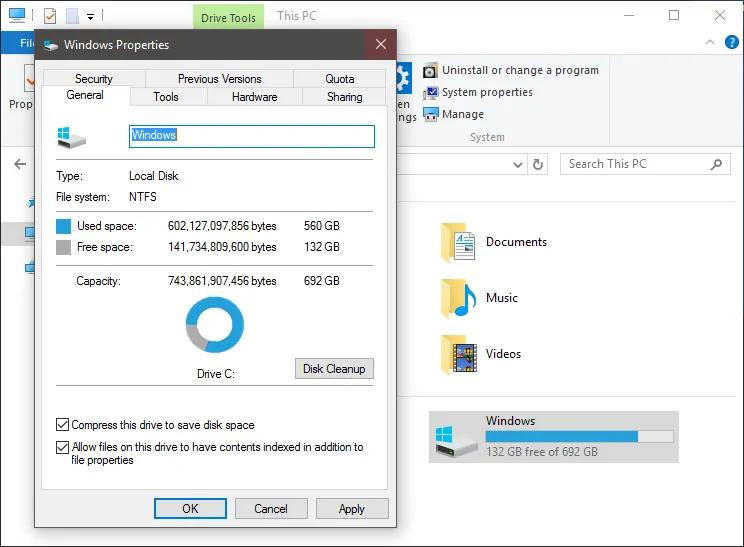Viewport: 744px width, 547px height.
Task: Click the refresh icon next to address bar
Action: click(538, 164)
